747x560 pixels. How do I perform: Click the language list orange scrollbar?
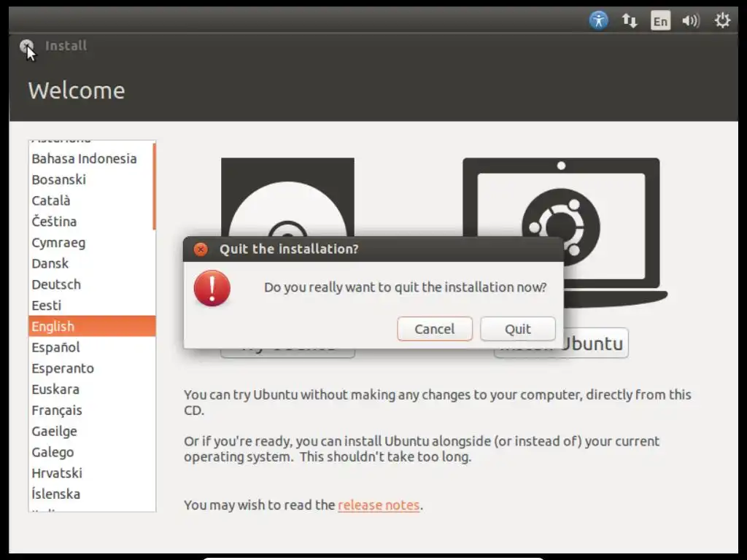154,186
